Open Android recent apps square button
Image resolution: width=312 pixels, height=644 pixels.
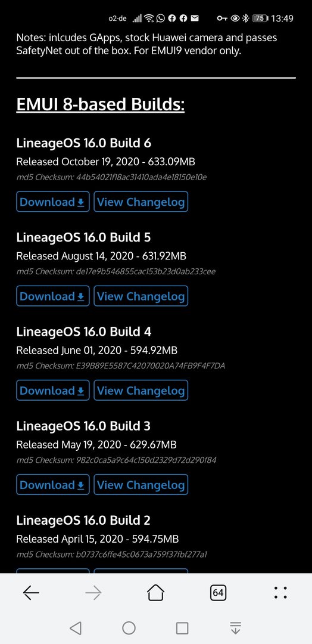coord(182,628)
